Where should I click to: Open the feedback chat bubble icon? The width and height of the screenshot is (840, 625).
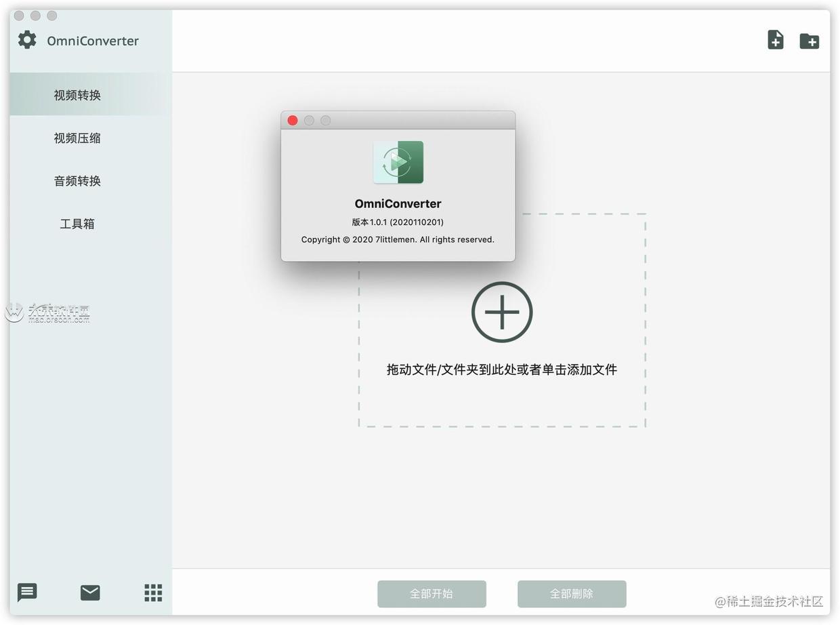tap(27, 592)
